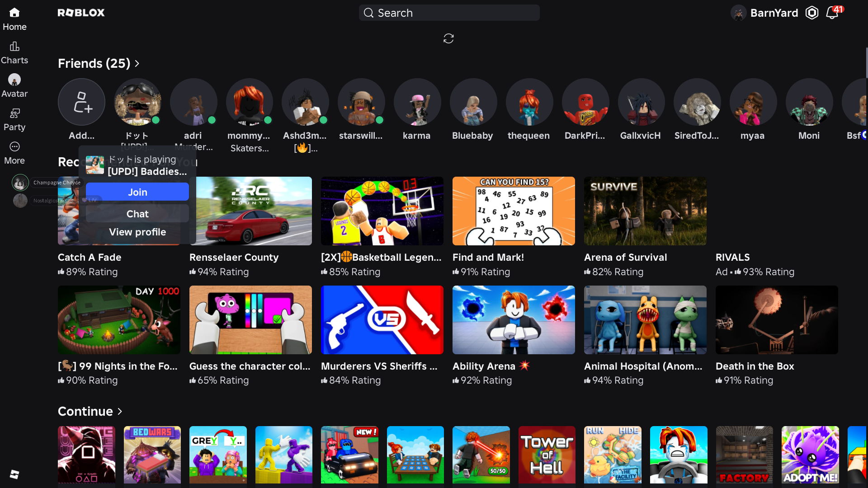Image resolution: width=868 pixels, height=488 pixels.
Task: Open 50/50 laser game in Continue
Action: 481,455
